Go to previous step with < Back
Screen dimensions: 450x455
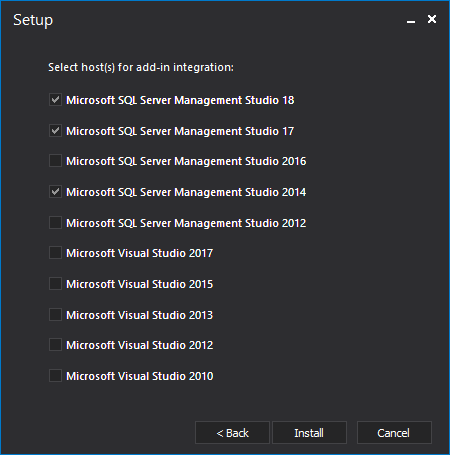[x=232, y=433]
